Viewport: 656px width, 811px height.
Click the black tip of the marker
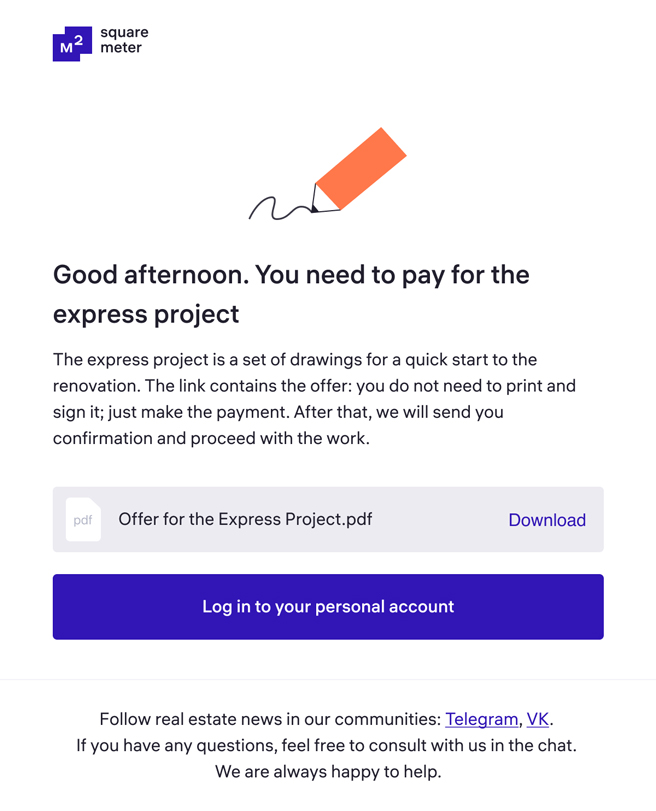coord(314,208)
